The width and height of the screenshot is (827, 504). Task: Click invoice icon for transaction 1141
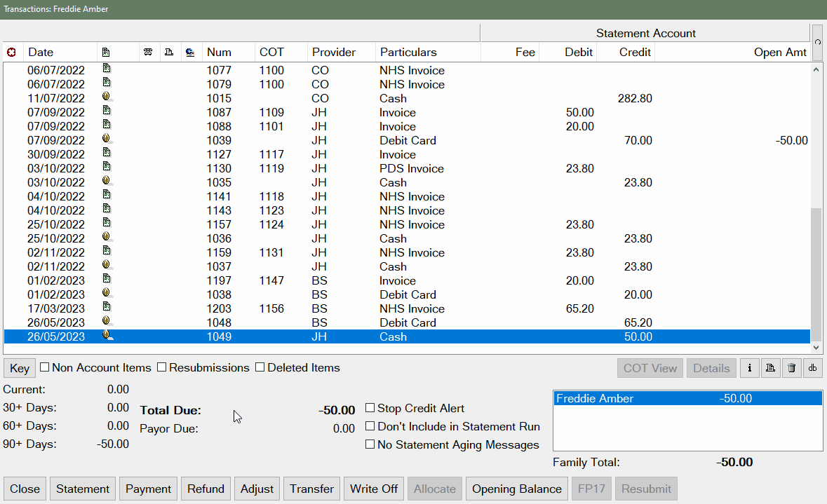[x=107, y=195]
